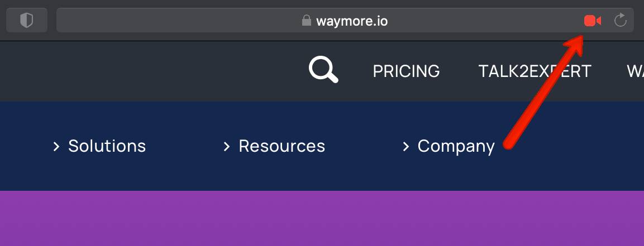Click the chevron arrow before Resources
The image size is (644, 246).
(227, 146)
